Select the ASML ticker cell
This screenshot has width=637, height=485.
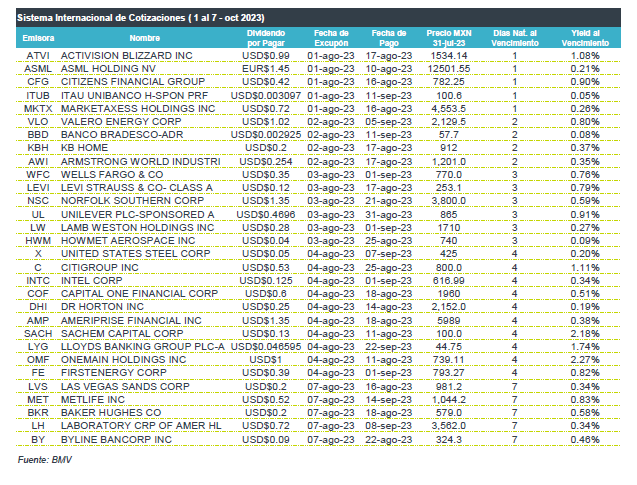click(x=38, y=69)
